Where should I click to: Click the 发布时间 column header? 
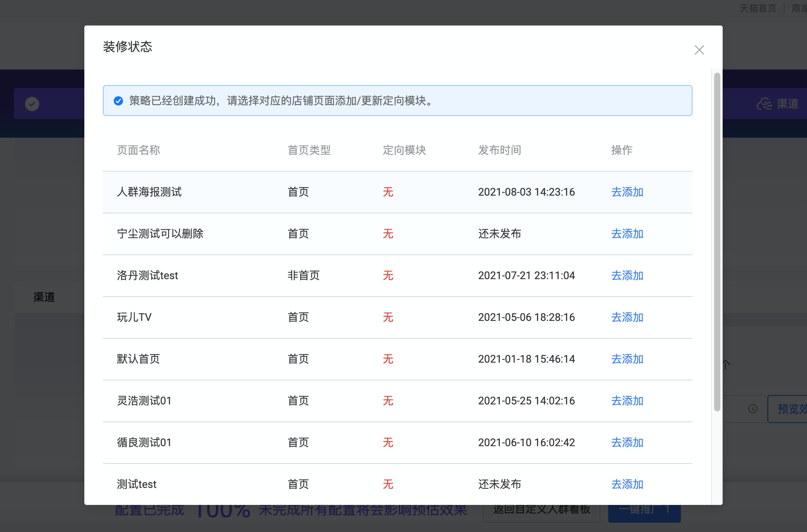[499, 150]
